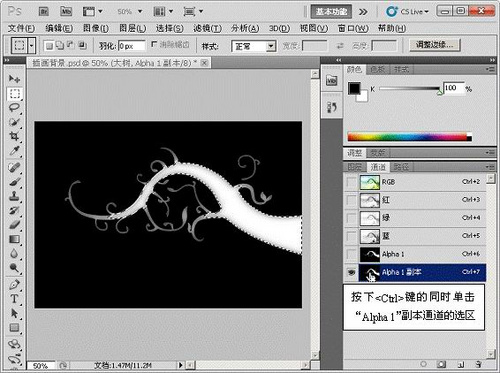Launch Bridge from the top bar
Screen dimensions: 500x373
[x=44, y=12]
